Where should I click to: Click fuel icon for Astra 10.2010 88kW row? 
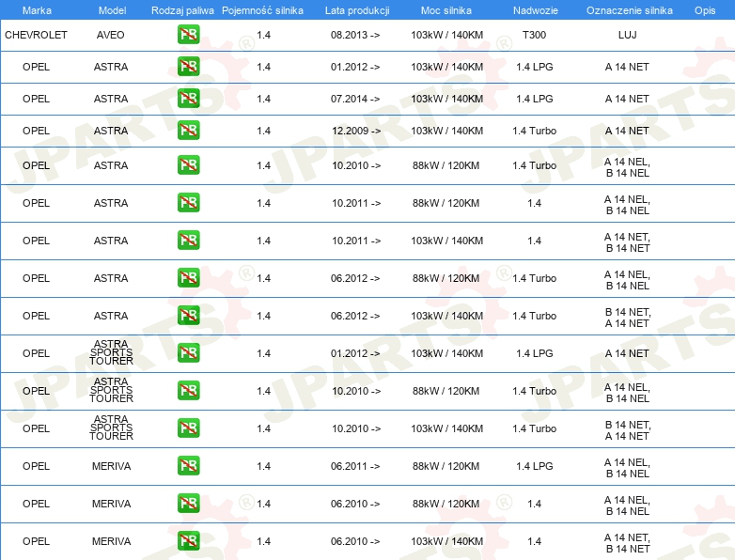[188, 165]
